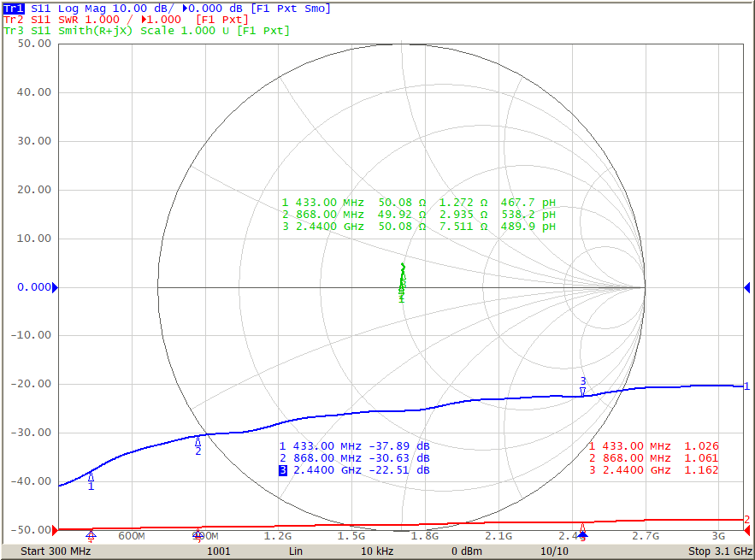Click the highlighted marker 3 box in blue readout
Image resolution: width=755 pixels, height=560 pixels.
click(x=282, y=469)
